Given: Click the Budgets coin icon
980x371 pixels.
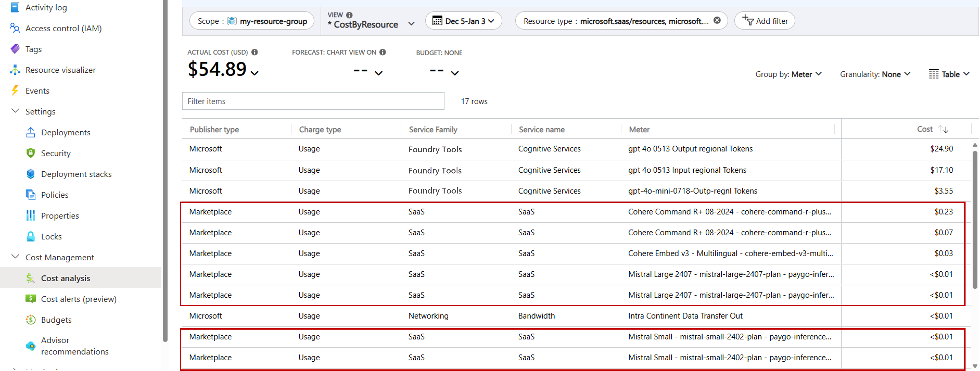Looking at the screenshot, I should [31, 320].
